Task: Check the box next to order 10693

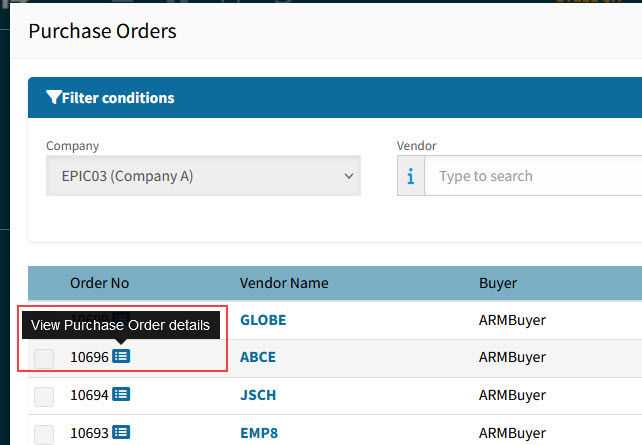Action: (44, 433)
